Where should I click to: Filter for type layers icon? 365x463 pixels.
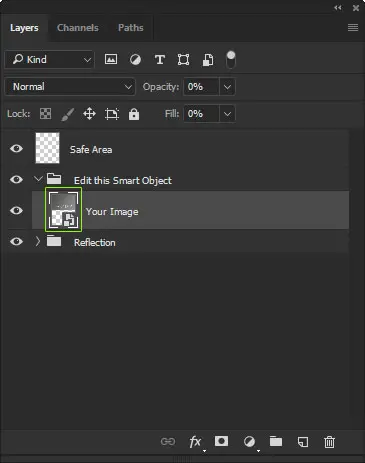point(160,60)
